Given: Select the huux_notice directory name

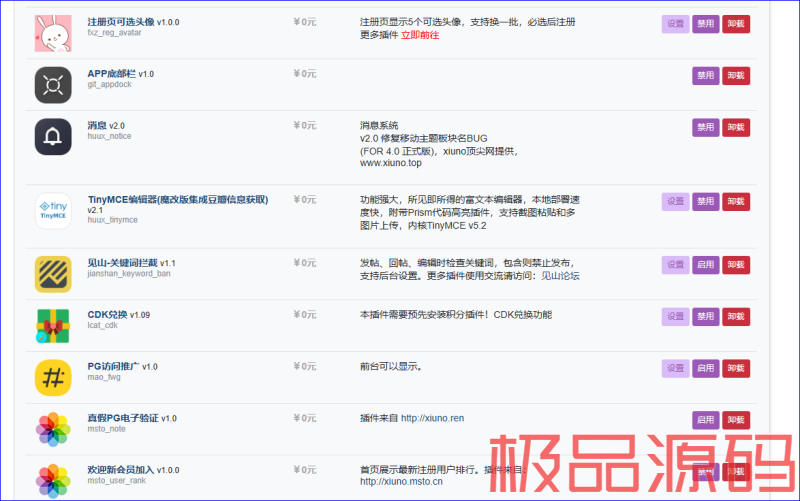Looking at the screenshot, I should click(x=109, y=136).
